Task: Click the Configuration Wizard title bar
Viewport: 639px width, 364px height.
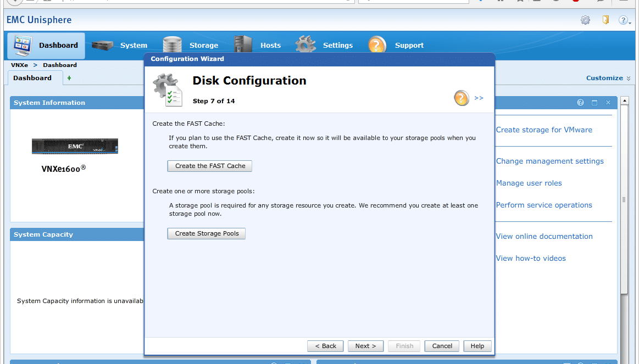Action: tap(320, 59)
